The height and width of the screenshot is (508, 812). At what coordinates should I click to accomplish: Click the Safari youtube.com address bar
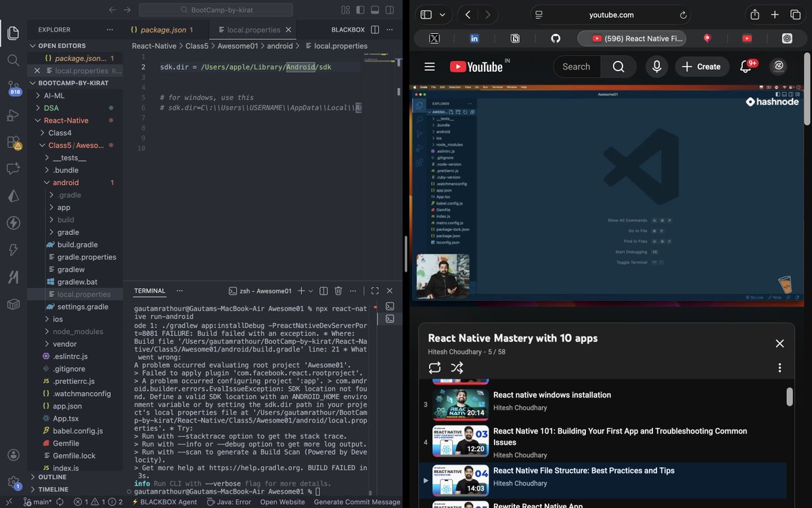611,15
